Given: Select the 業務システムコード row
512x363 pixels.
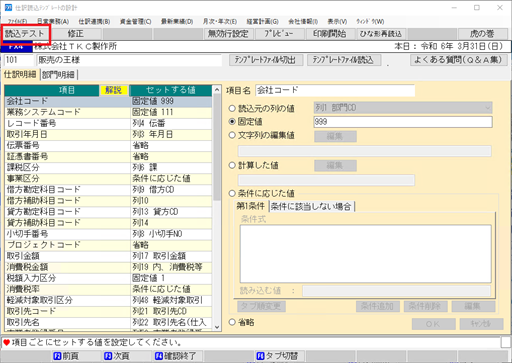Looking at the screenshot, I should 108,112.
